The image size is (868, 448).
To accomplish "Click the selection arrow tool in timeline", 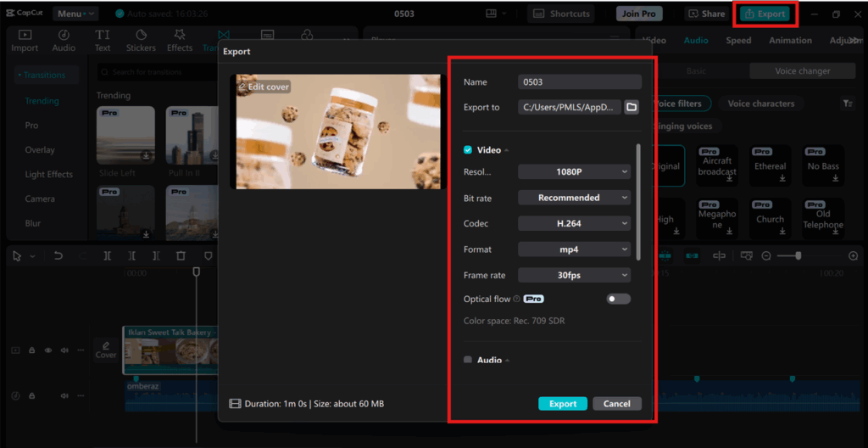I will click(x=17, y=255).
